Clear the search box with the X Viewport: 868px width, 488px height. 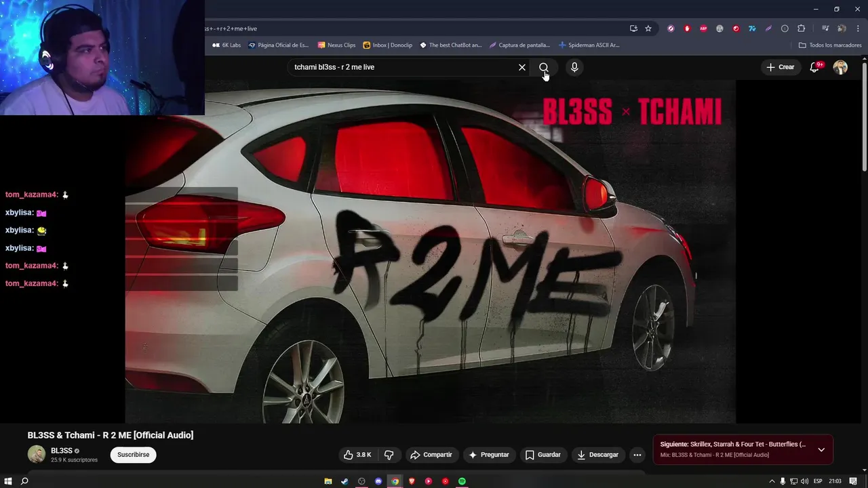[x=522, y=67]
